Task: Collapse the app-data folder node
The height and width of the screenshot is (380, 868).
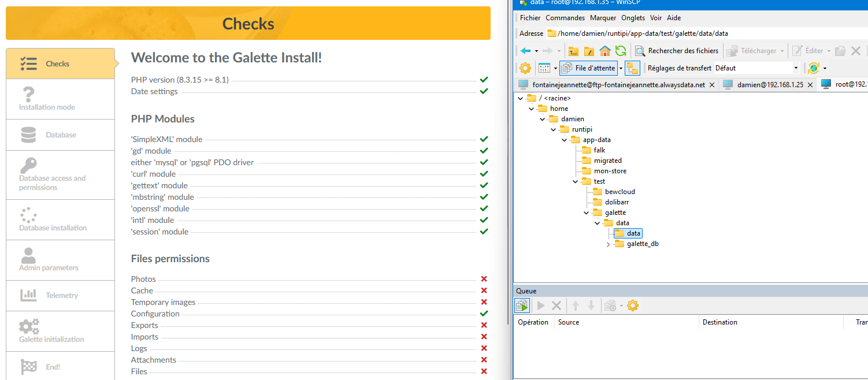Action: (x=565, y=140)
